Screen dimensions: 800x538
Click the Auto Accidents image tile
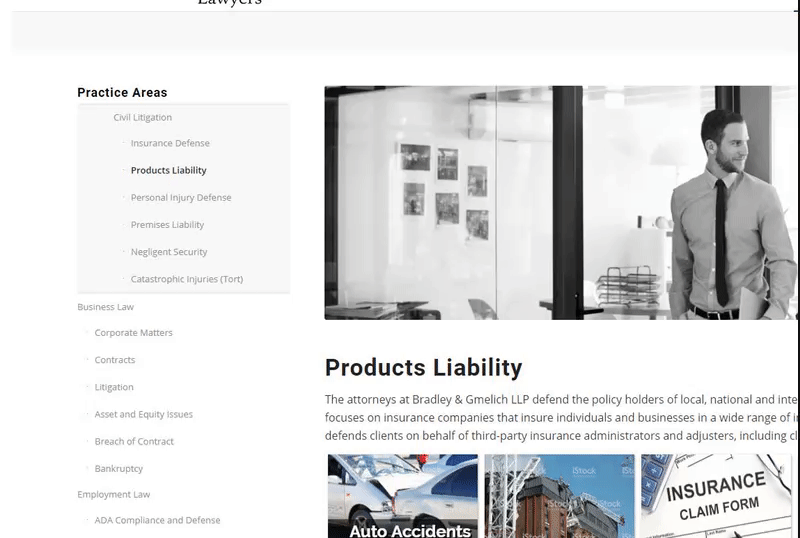(x=403, y=496)
